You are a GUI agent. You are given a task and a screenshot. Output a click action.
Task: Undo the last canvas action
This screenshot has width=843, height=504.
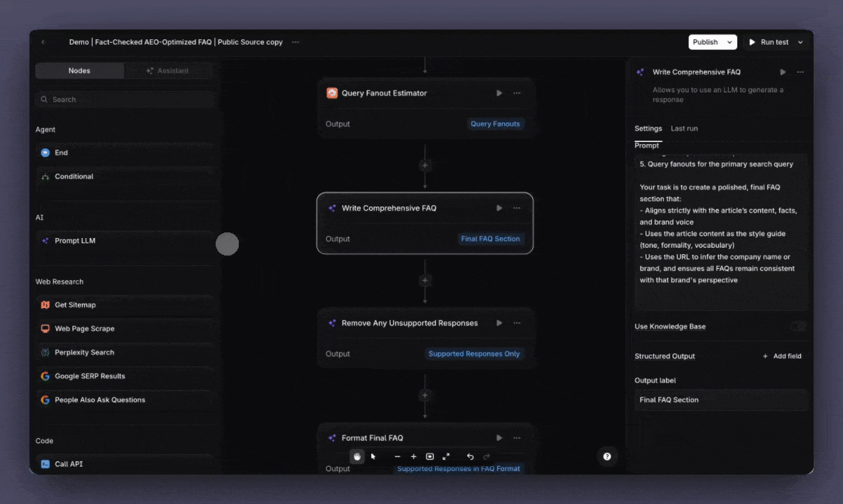tap(471, 456)
